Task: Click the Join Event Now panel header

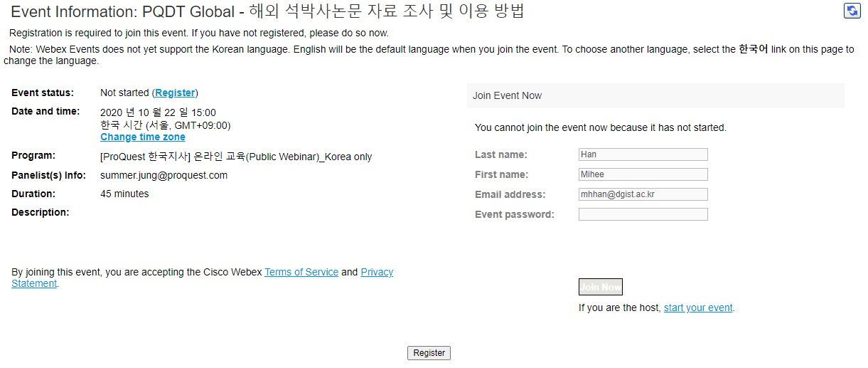Action: click(655, 95)
